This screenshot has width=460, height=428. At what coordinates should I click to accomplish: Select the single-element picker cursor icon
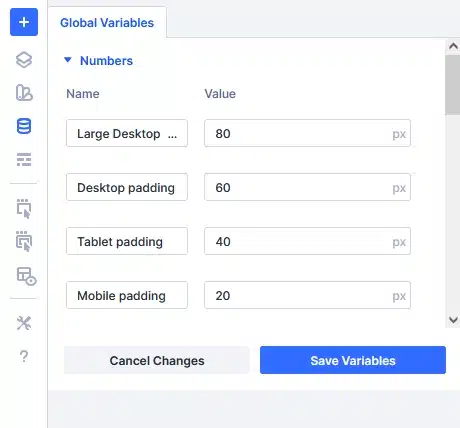point(24,209)
